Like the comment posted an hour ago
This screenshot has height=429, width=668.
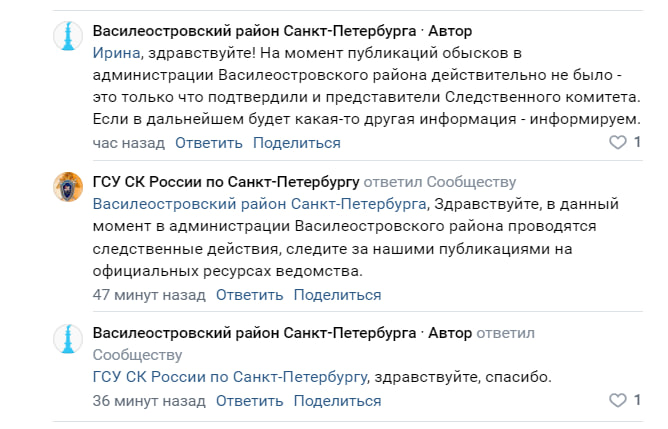pyautogui.click(x=618, y=143)
